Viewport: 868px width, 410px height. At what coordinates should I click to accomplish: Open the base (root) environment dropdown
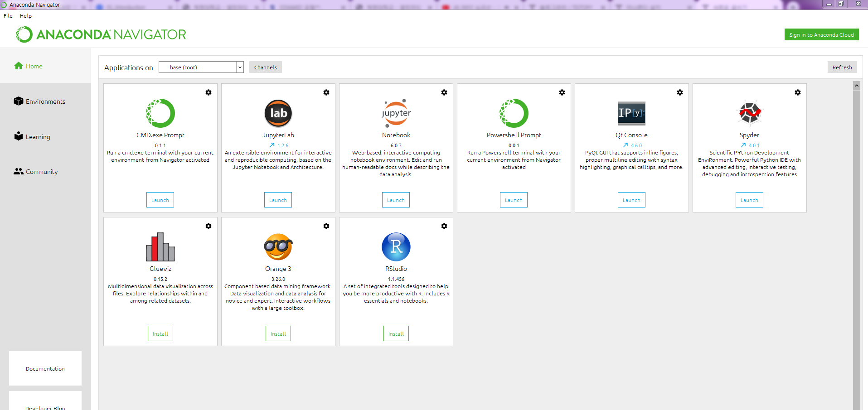tap(201, 67)
